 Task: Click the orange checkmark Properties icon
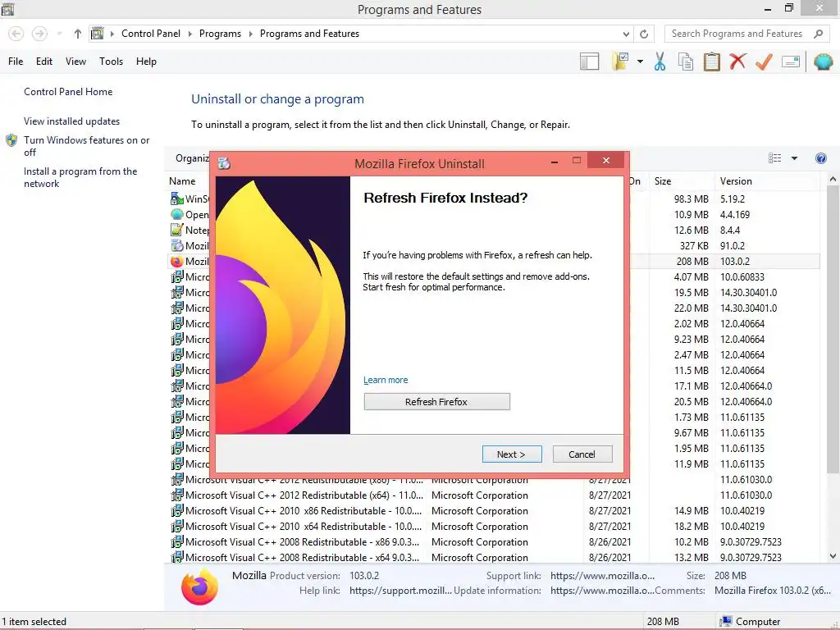pyautogui.click(x=764, y=62)
